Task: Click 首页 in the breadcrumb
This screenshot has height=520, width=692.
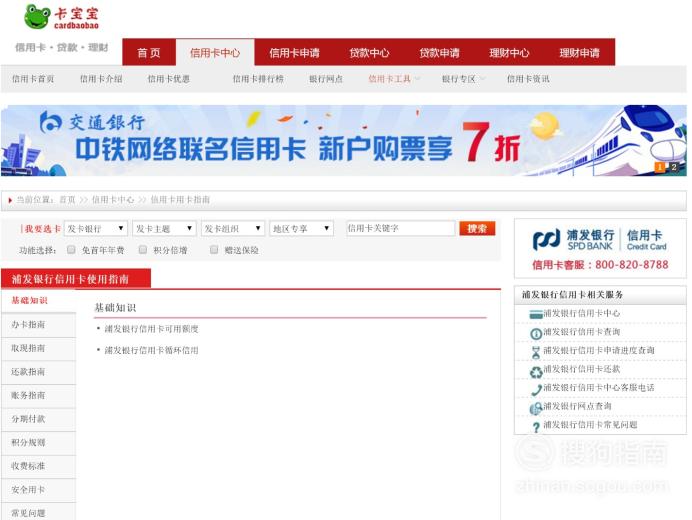Action: [x=67, y=200]
